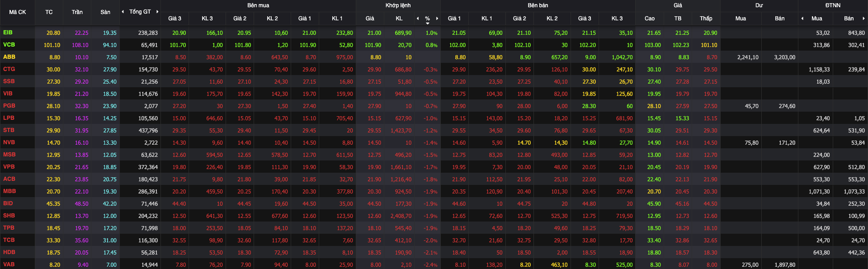Click the Khớp lệnh group header

pyautogui.click(x=398, y=5)
